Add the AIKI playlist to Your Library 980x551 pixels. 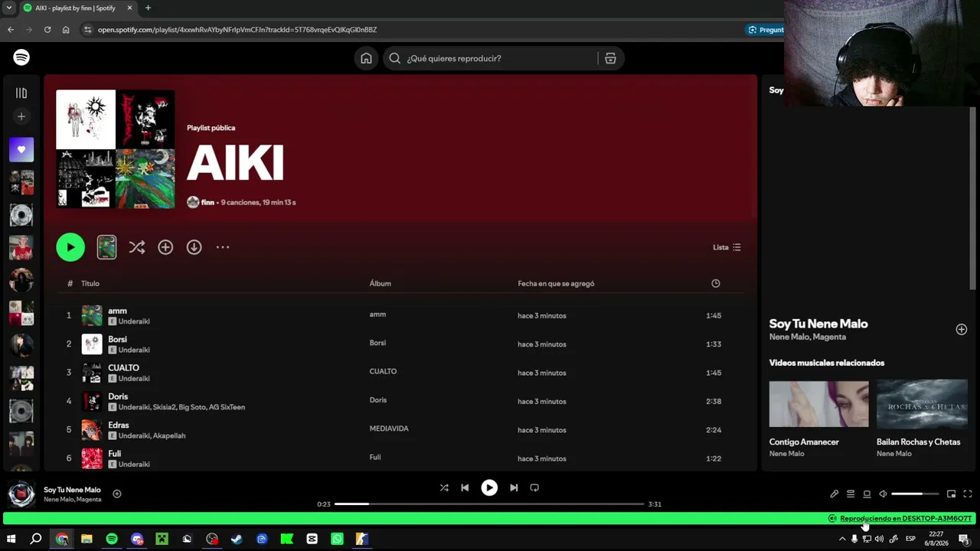[165, 247]
